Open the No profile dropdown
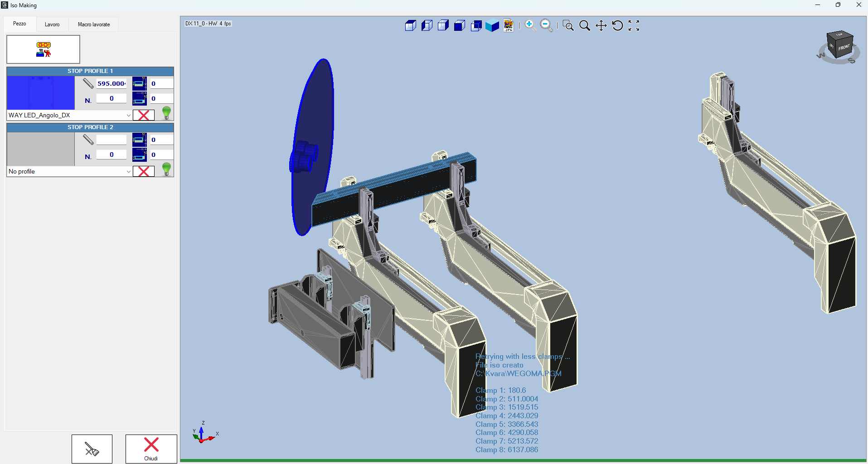 coord(128,172)
